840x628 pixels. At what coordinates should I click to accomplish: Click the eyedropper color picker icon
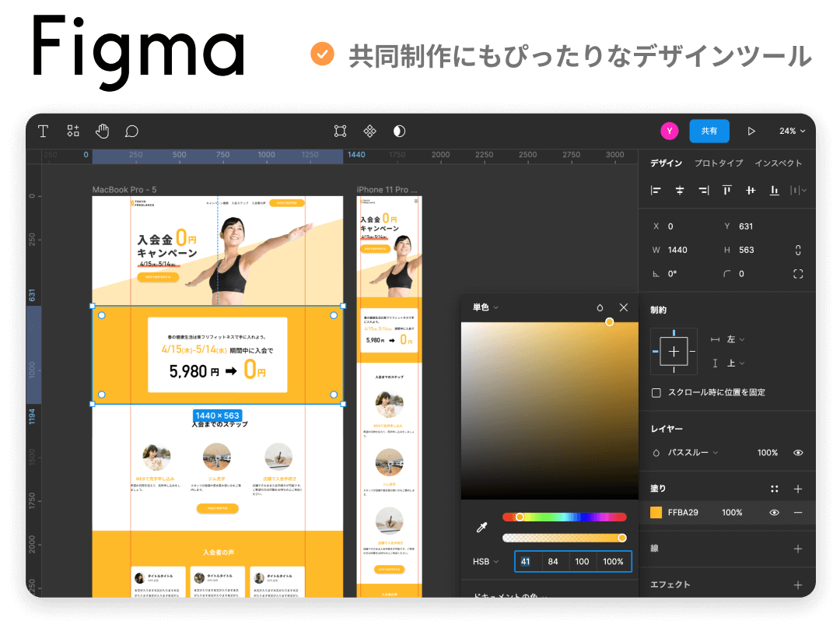(481, 528)
